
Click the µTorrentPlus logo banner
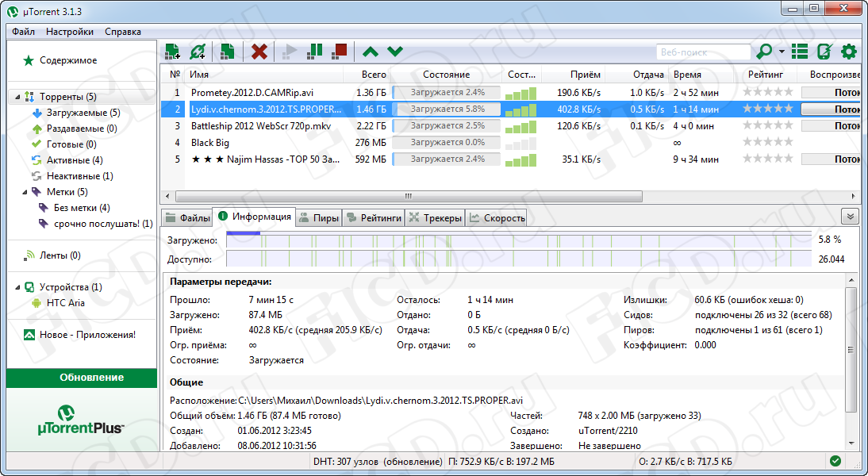point(81,420)
